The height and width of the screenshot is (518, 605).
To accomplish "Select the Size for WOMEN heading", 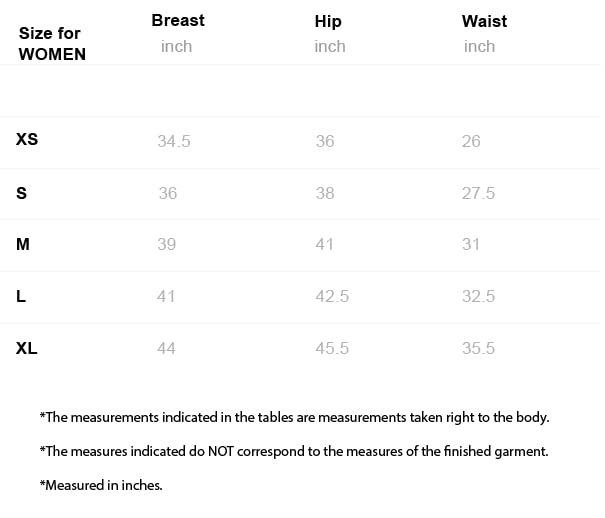I will [x=52, y=44].
